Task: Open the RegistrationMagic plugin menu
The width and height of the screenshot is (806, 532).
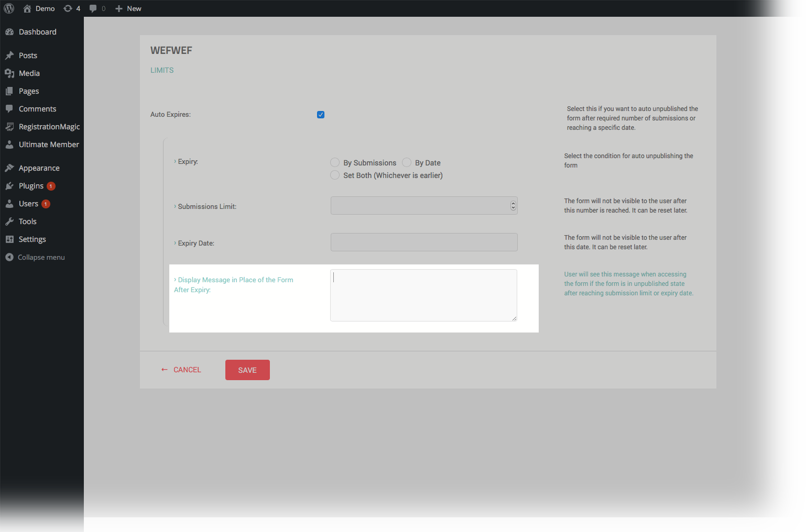Action: (49, 127)
